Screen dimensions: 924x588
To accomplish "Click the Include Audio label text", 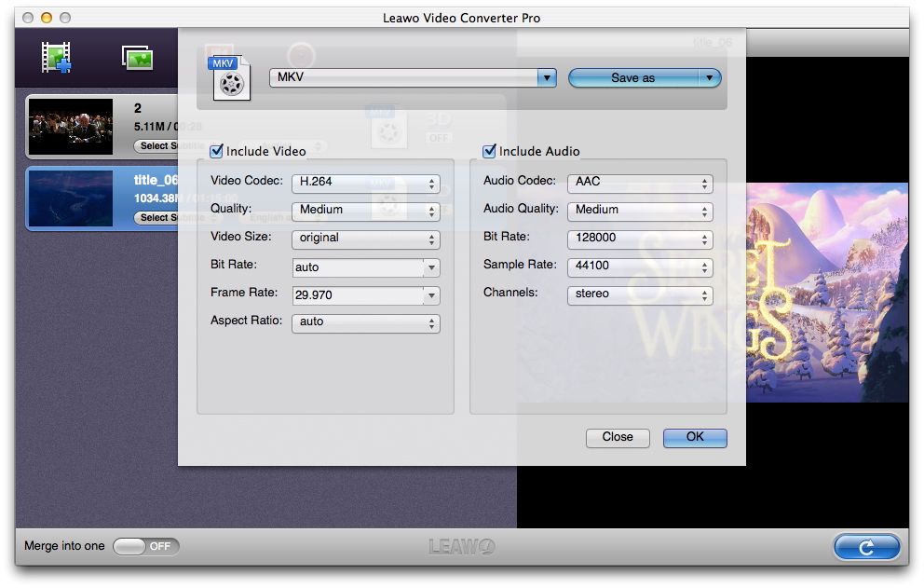I will click(x=539, y=152).
